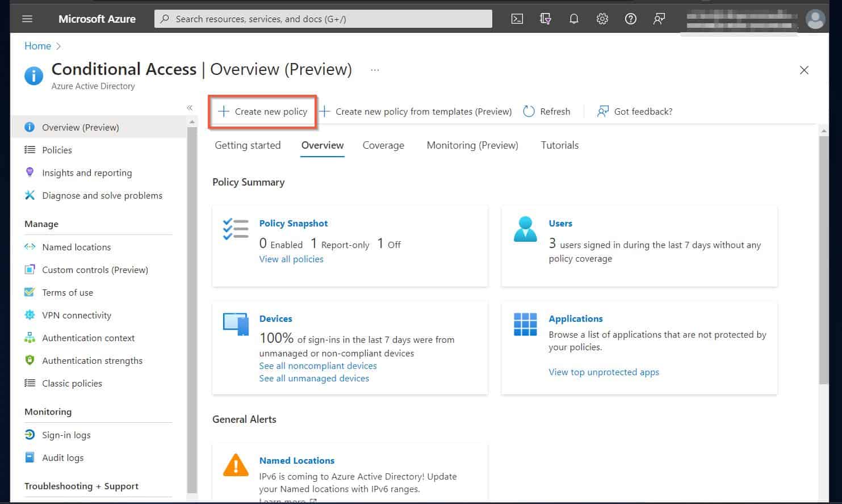This screenshot has width=842, height=504.
Task: Open the notifications bell
Action: (573, 19)
